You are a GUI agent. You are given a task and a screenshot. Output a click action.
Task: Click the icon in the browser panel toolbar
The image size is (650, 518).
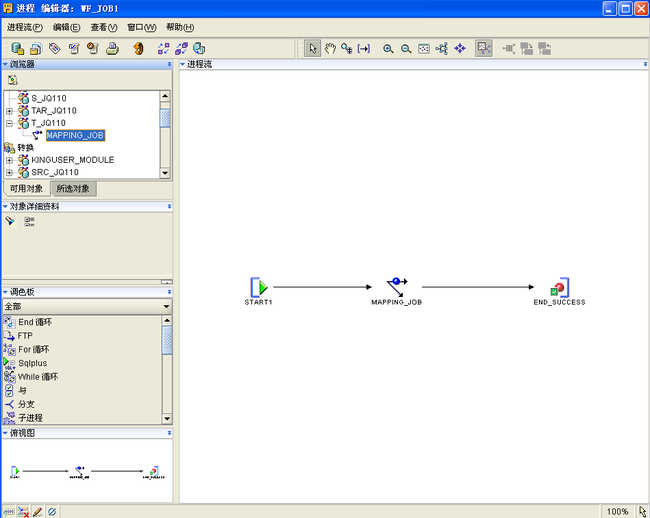(x=13, y=80)
